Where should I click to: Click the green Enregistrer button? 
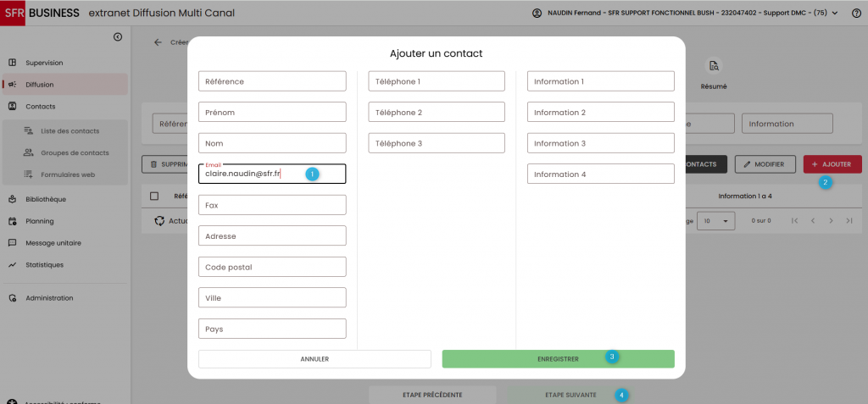click(x=558, y=358)
